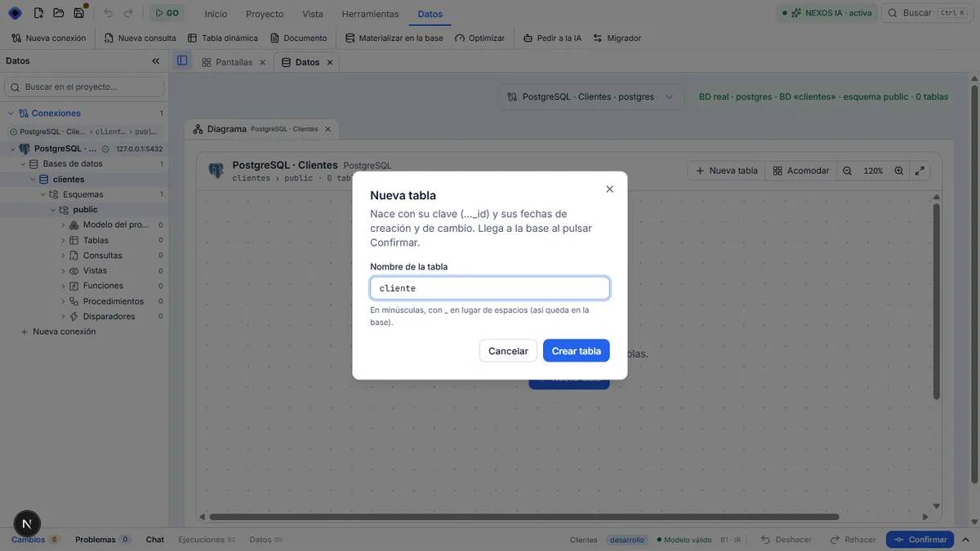Click Pedir a la IA toolbar item
This screenshot has width=980, height=551.
pyautogui.click(x=553, y=38)
